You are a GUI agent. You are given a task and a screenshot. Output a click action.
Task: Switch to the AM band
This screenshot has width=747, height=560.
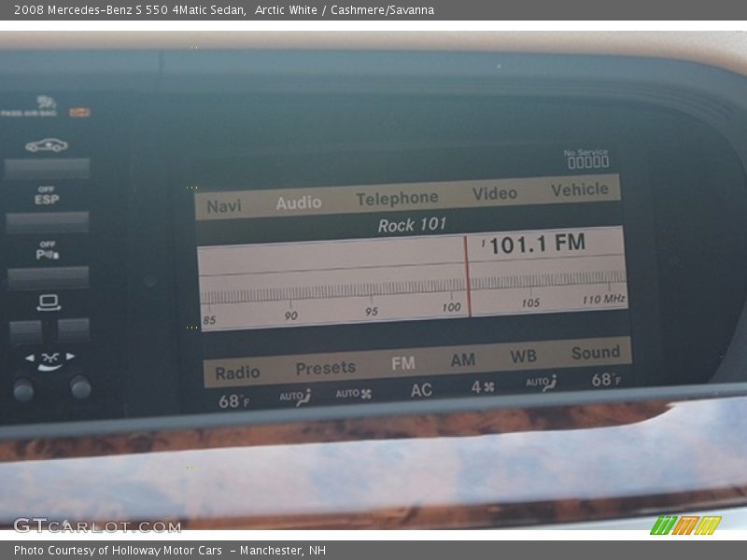tap(463, 359)
